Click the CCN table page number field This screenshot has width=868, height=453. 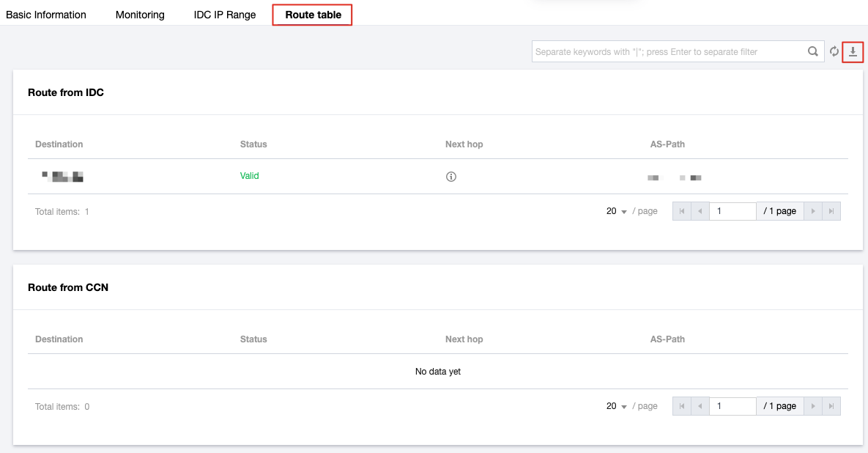point(732,406)
